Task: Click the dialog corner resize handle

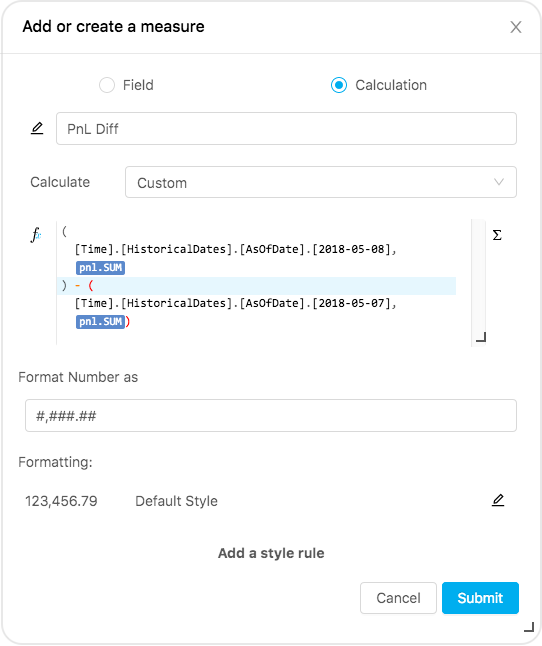Action: point(529,627)
